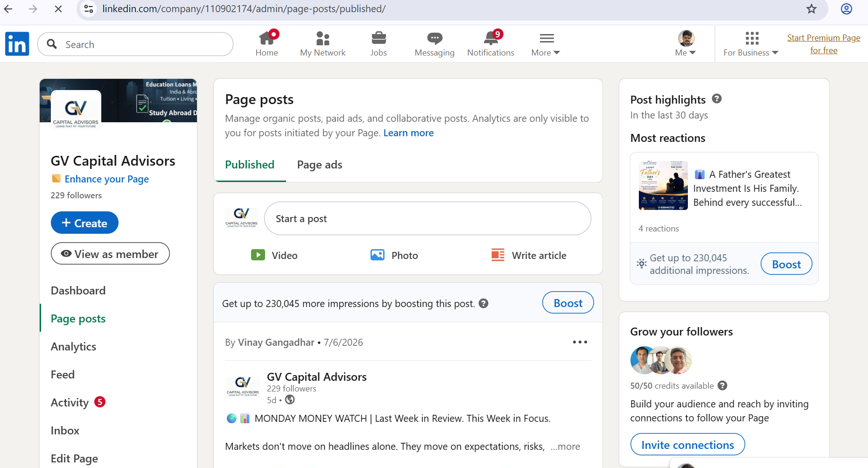Bookmark this page with star icon
The width and height of the screenshot is (868, 468).
coord(812,9)
